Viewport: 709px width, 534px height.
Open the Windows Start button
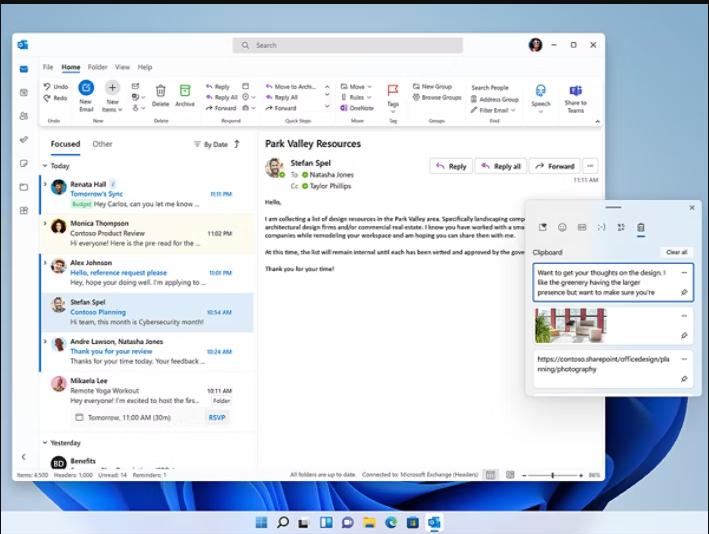tap(261, 522)
